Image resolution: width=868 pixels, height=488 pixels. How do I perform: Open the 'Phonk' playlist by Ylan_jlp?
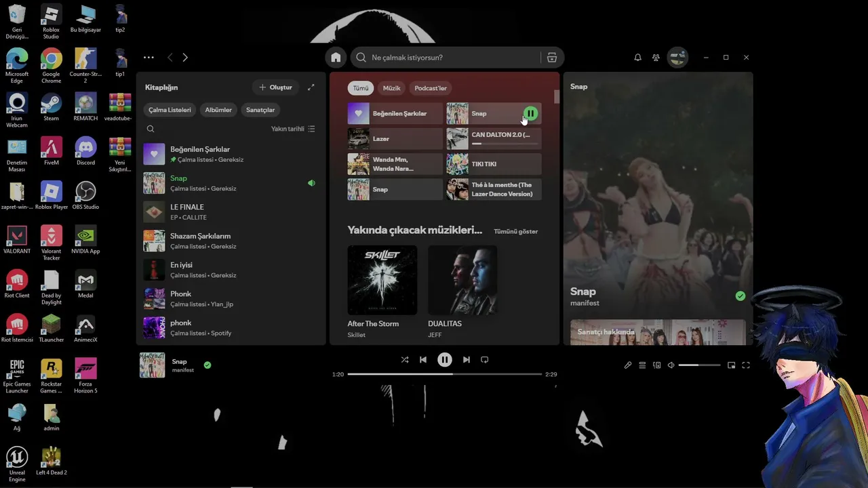pos(231,299)
